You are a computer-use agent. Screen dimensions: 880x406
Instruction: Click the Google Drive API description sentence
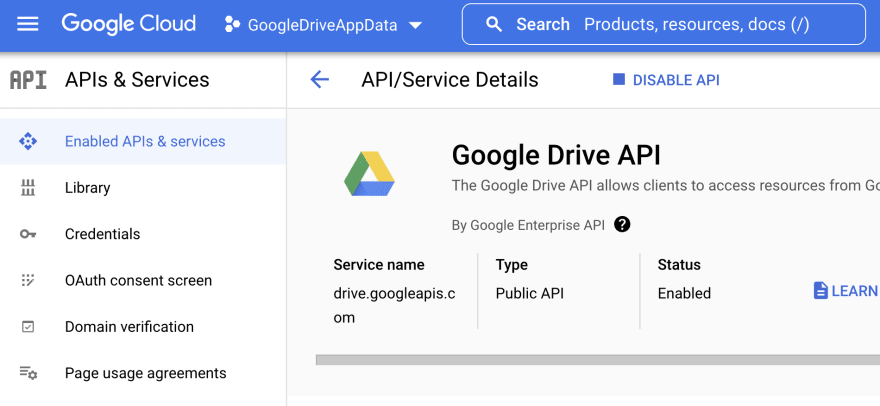pos(666,185)
